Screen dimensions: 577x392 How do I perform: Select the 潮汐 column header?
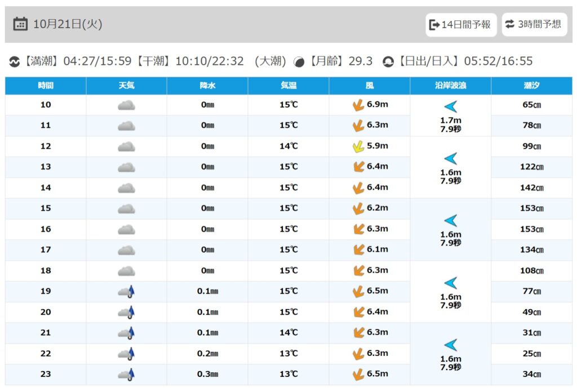[531, 86]
